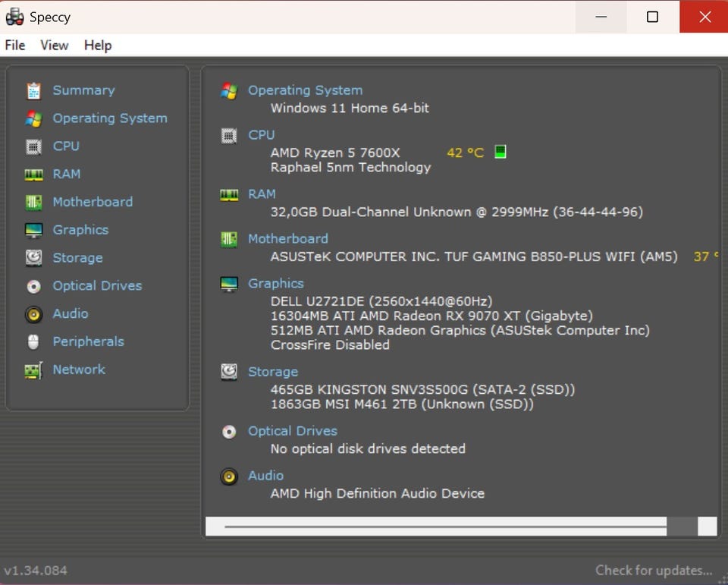Viewport: 728px width, 585px height.
Task: Click the 32,0GB Dual-Channel RAM text line
Action: [x=457, y=212]
